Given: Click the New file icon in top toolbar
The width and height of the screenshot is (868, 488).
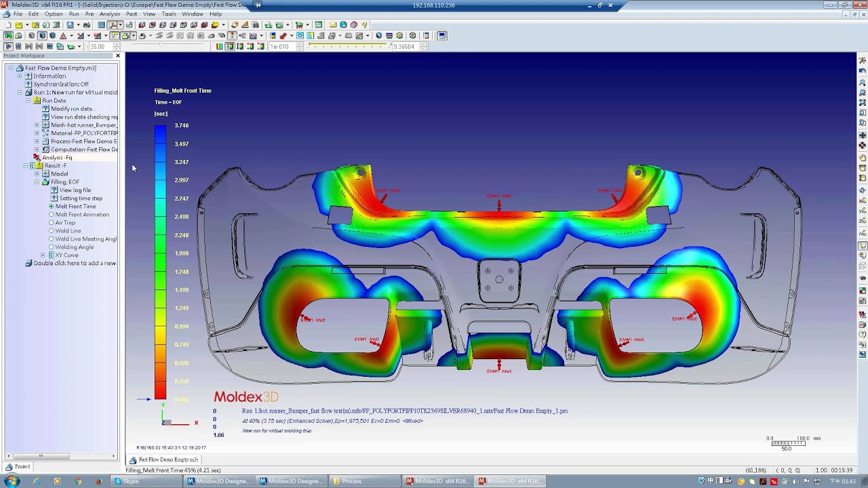Looking at the screenshot, I should [x=7, y=25].
